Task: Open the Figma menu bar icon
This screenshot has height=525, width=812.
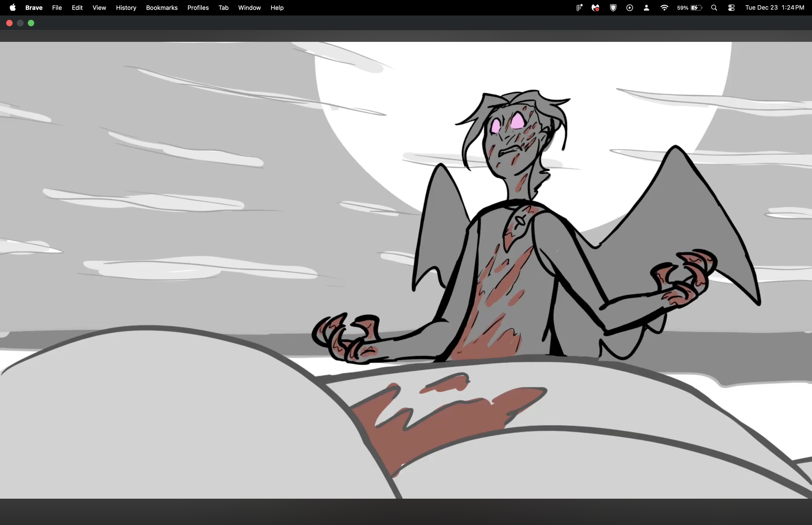Action: [x=579, y=7]
